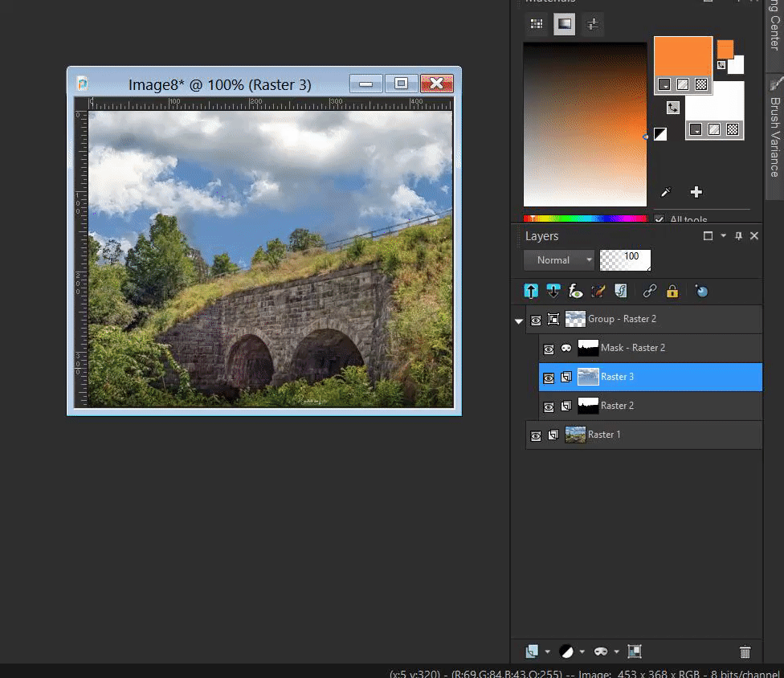Viewport: 784px width, 678px height.
Task: Open Layers palette options menu arrow
Action: [723, 235]
